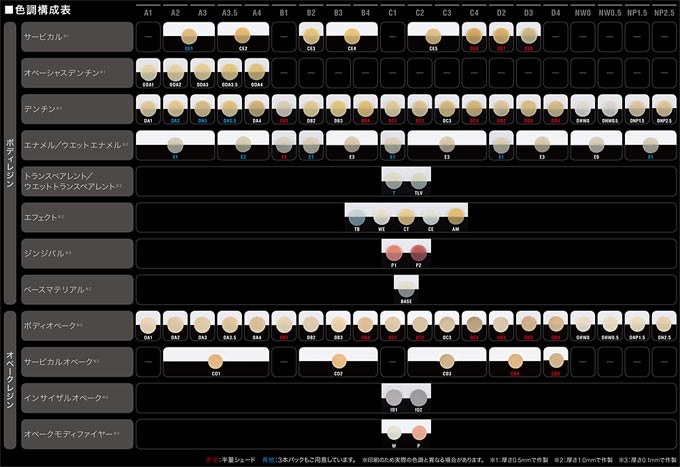Select the BASE material swatch
680x467 pixels.
tap(406, 289)
